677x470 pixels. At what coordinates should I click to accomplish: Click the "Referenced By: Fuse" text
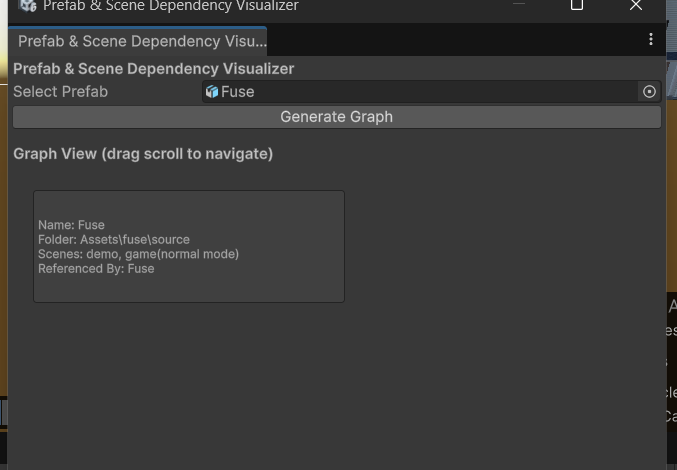coord(96,269)
